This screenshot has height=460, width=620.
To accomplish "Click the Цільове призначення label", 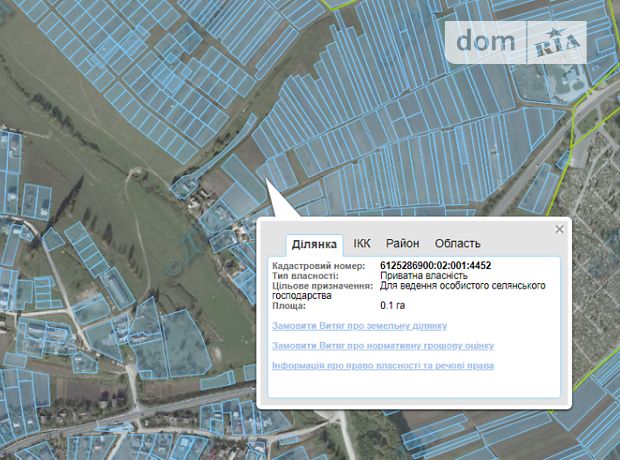I will coord(323,286).
